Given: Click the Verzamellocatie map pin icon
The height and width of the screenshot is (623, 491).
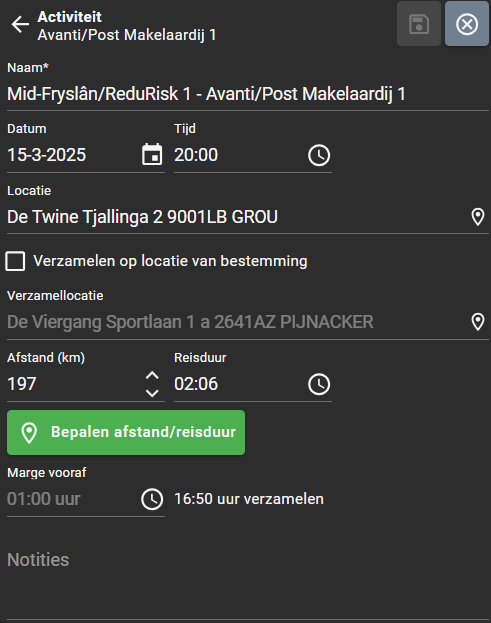Looking at the screenshot, I should [x=478, y=322].
